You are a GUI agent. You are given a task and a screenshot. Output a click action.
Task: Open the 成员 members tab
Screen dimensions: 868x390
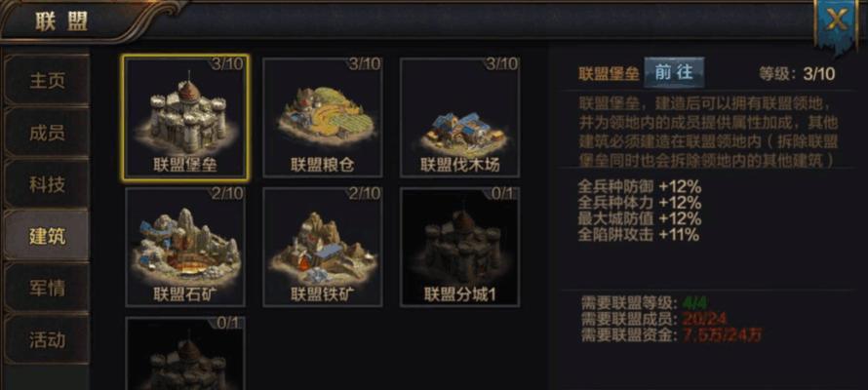pos(47,133)
